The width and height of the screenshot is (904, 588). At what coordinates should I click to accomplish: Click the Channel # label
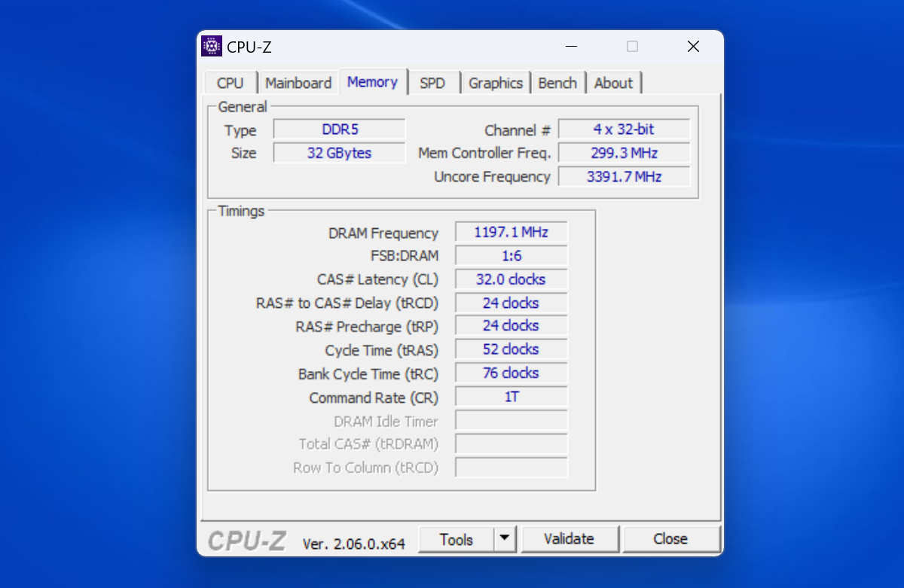[x=518, y=130]
